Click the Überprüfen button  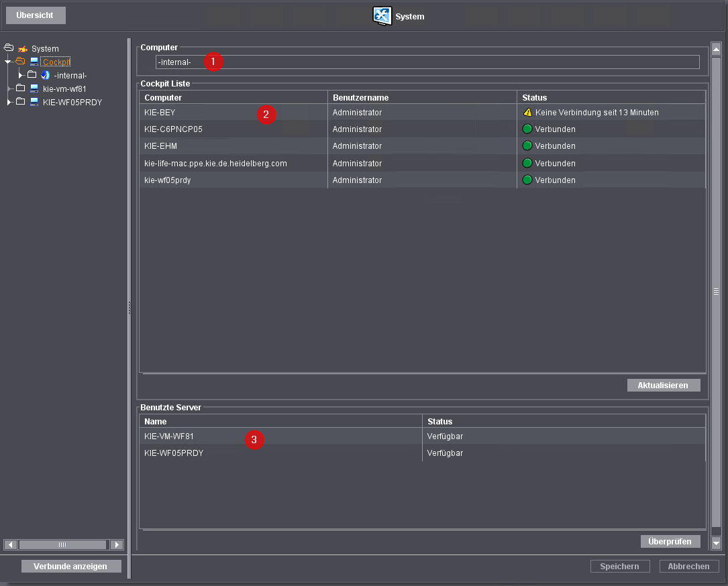670,542
